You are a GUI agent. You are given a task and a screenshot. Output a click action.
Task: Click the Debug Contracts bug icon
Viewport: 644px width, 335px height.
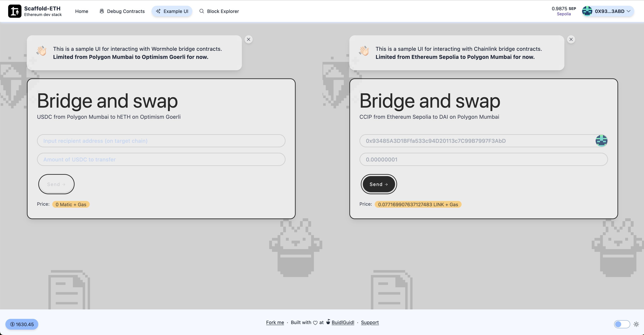[102, 11]
